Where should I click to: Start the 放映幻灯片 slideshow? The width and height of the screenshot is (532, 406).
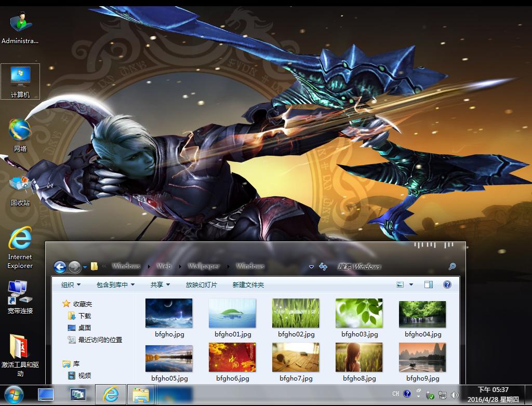pos(201,285)
